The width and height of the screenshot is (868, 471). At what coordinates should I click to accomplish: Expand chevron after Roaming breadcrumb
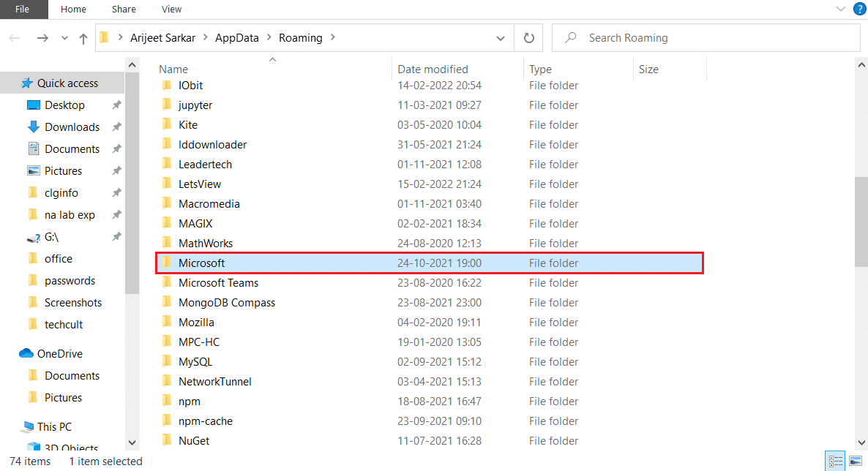click(333, 37)
